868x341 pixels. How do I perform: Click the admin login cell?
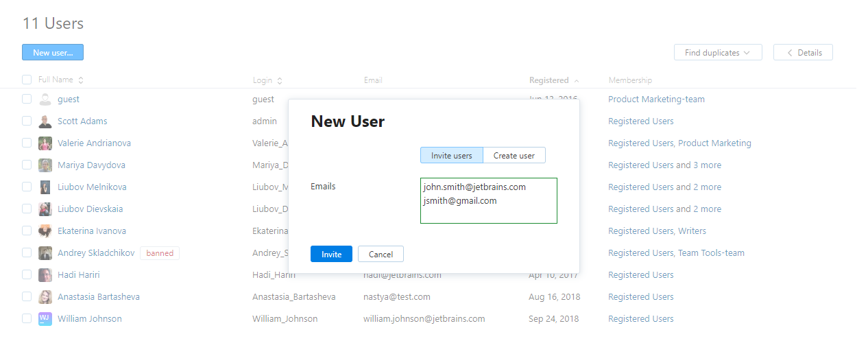pyautogui.click(x=265, y=121)
